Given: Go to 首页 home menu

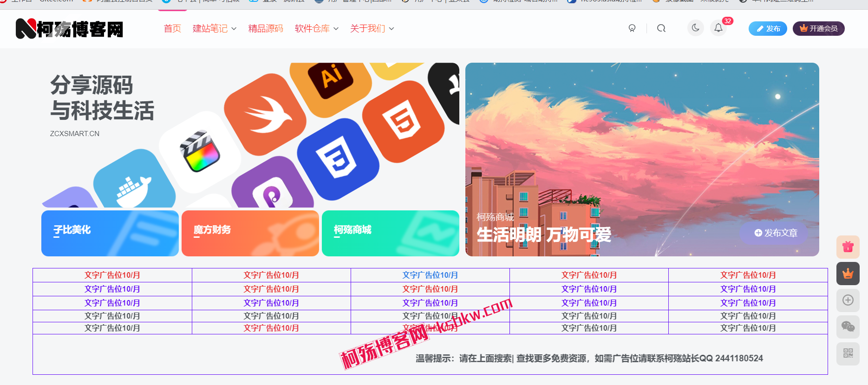Looking at the screenshot, I should point(172,28).
